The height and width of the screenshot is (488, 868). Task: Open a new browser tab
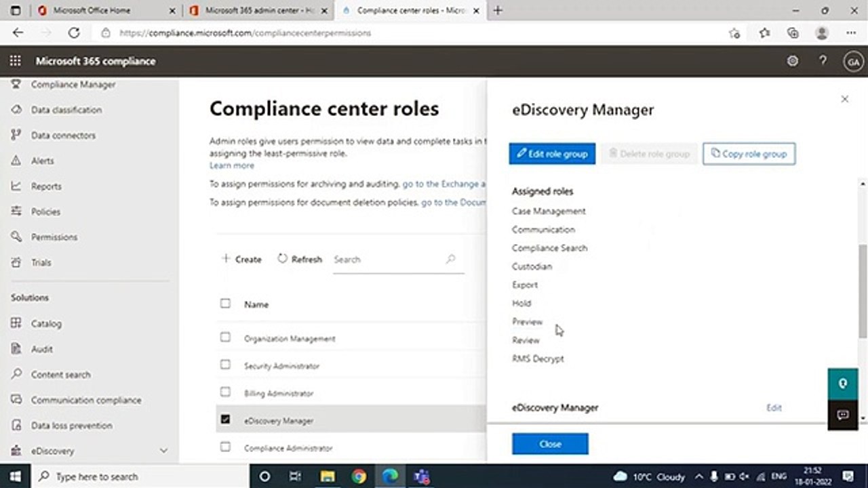[498, 10]
